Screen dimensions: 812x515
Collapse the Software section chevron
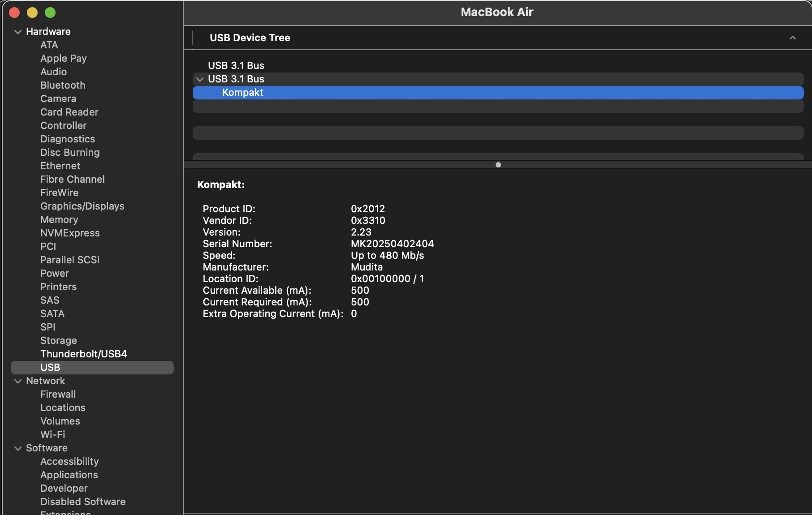tap(18, 448)
